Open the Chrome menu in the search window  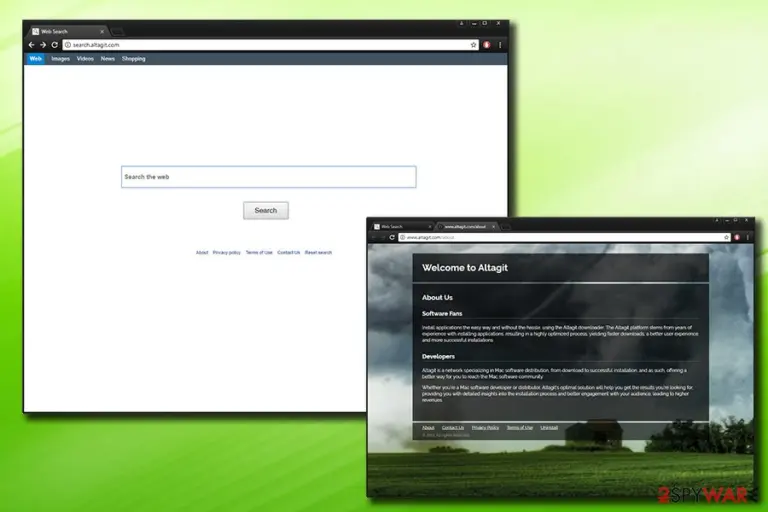point(500,45)
